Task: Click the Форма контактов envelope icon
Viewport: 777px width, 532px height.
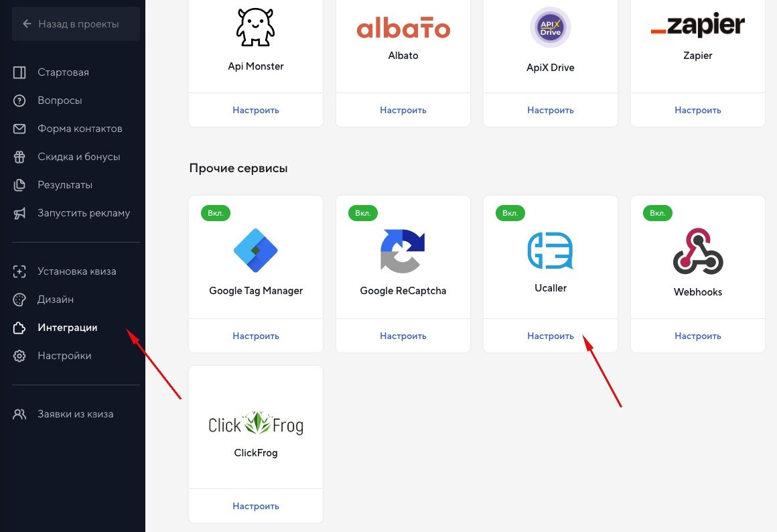Action: tap(19, 129)
